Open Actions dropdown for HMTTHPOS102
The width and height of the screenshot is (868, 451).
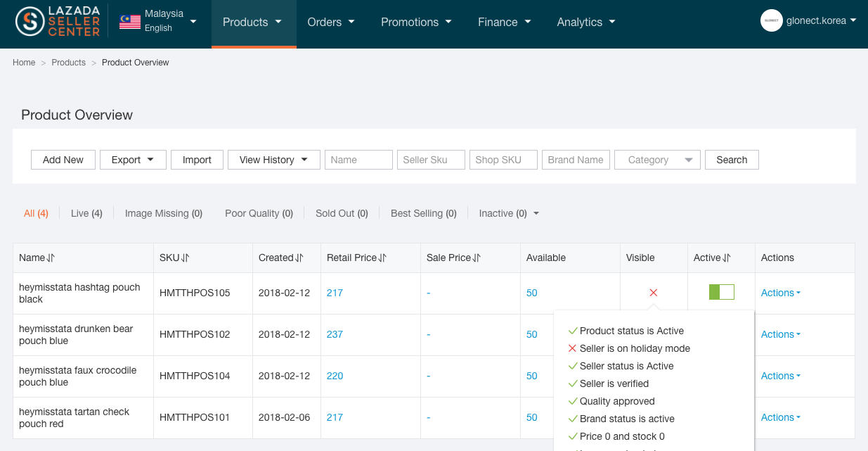(781, 334)
